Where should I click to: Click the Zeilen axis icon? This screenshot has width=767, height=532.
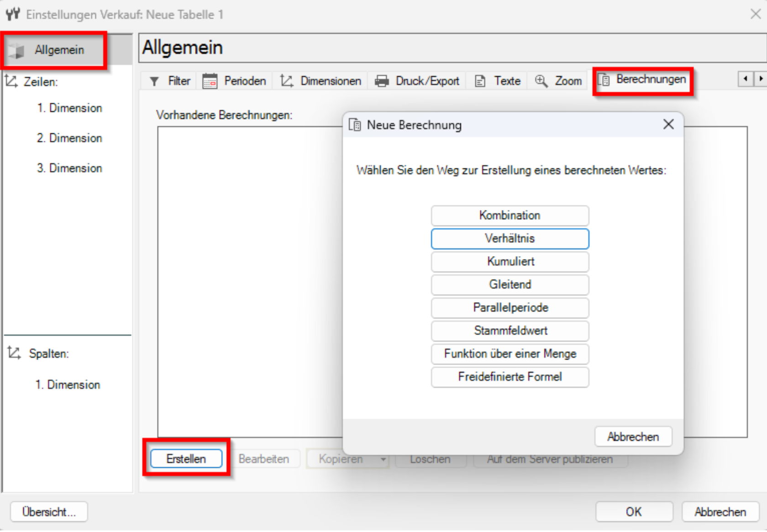(11, 81)
